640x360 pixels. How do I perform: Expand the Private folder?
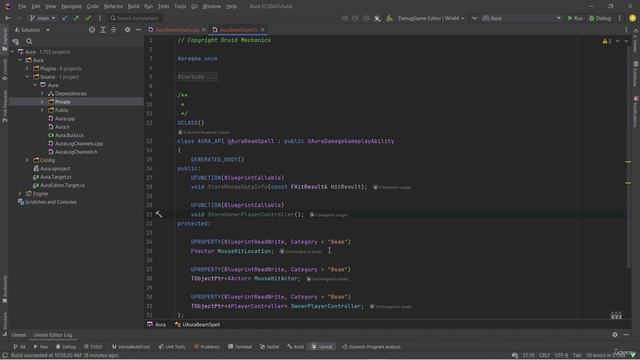click(42, 102)
